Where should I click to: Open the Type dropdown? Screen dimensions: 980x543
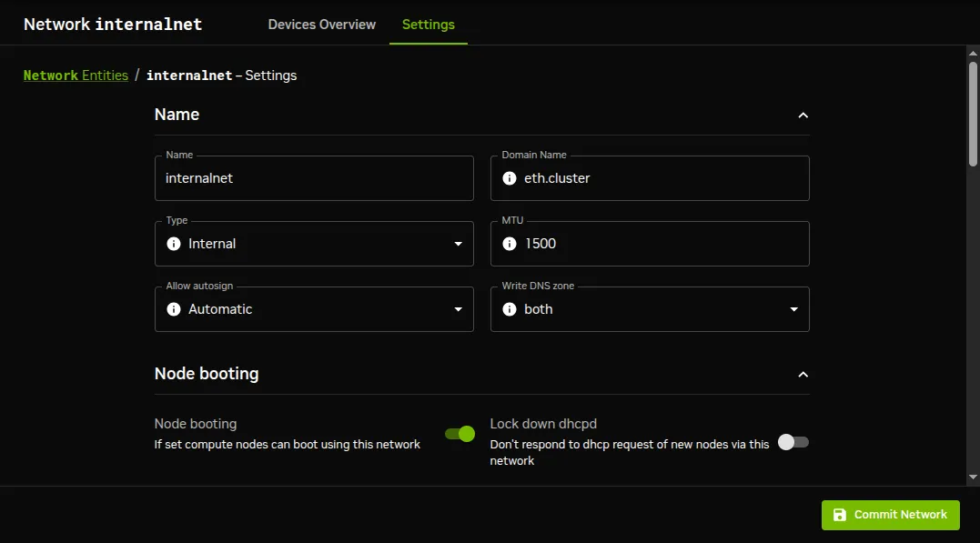click(x=314, y=244)
